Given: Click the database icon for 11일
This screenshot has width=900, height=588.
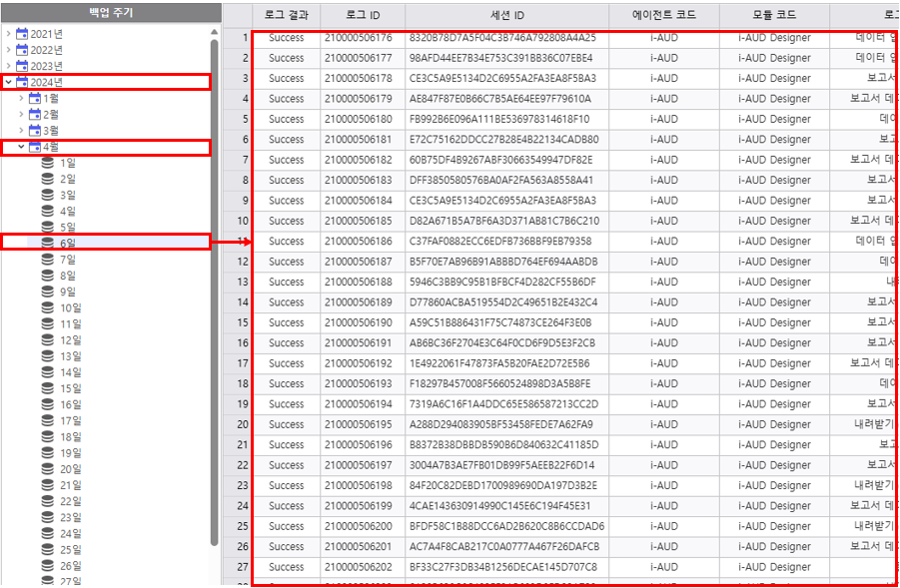Looking at the screenshot, I should click(x=48, y=324).
